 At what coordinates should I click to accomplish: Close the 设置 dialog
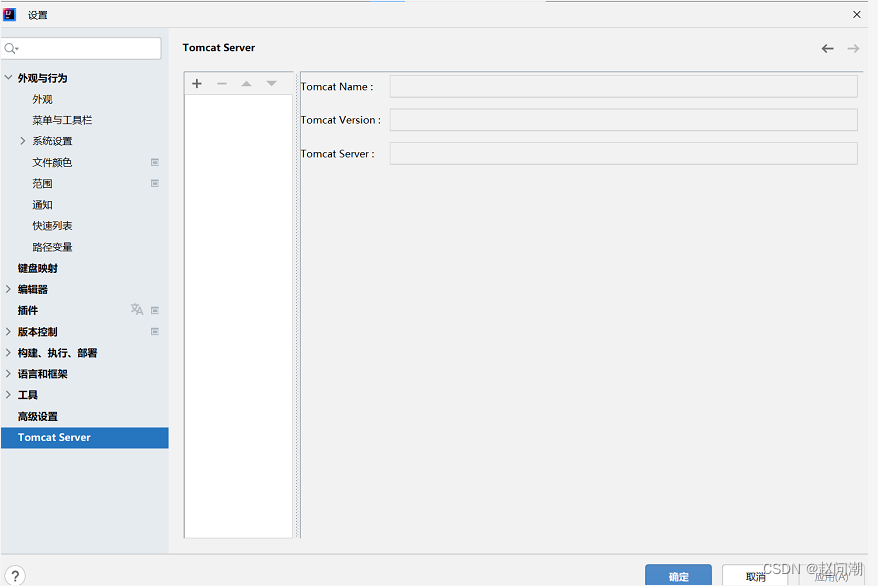click(857, 15)
